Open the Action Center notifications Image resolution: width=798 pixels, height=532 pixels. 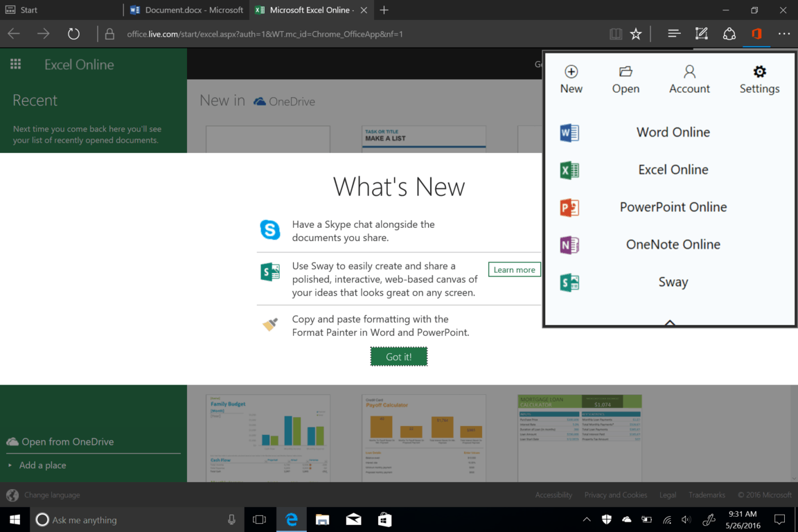(x=779, y=520)
